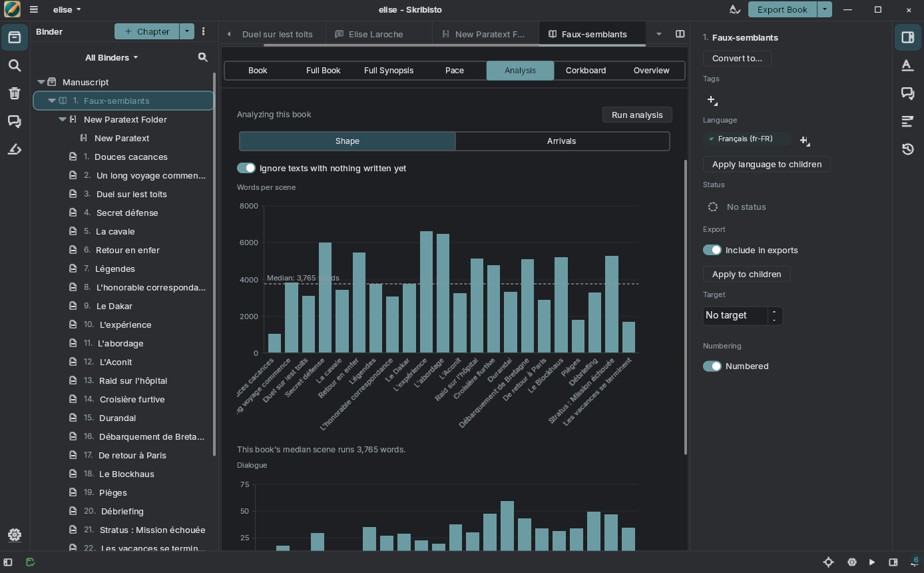Image resolution: width=924 pixels, height=573 pixels.
Task: Open the Export Book dropdown arrow
Action: (825, 9)
